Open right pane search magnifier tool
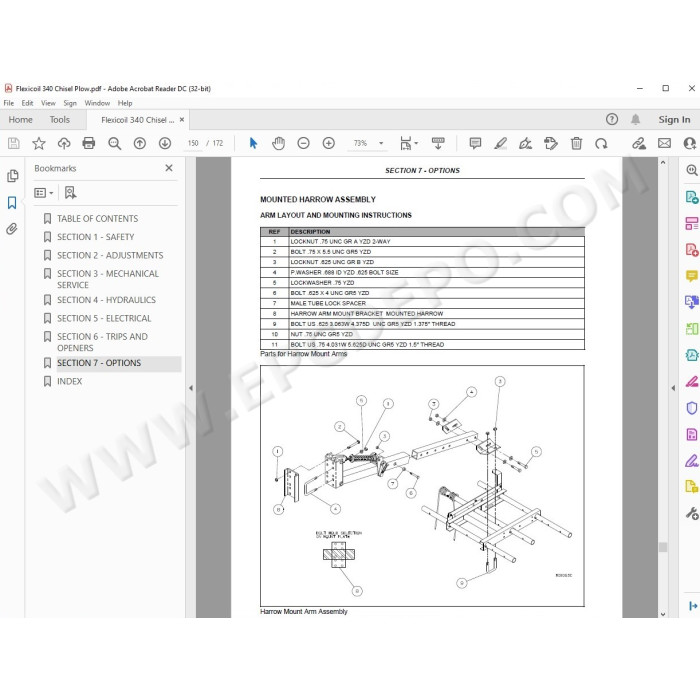This screenshot has height=700, width=700. [x=692, y=170]
